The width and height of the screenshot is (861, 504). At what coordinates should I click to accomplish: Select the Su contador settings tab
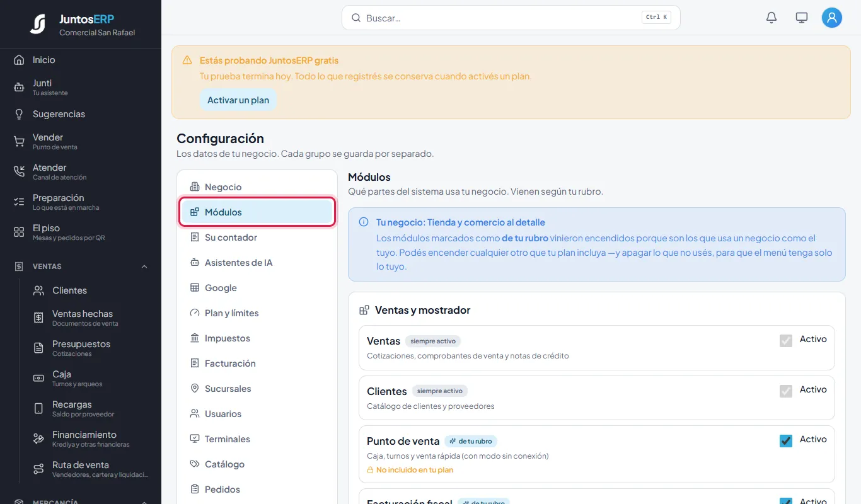(257, 238)
